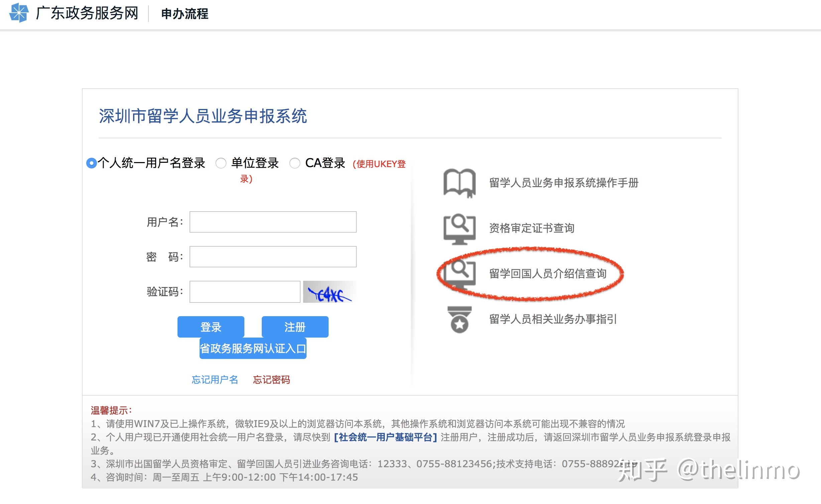Open 留学人员业务申报系统操作手册 link
Screen dimensions: 821x504
tap(564, 183)
